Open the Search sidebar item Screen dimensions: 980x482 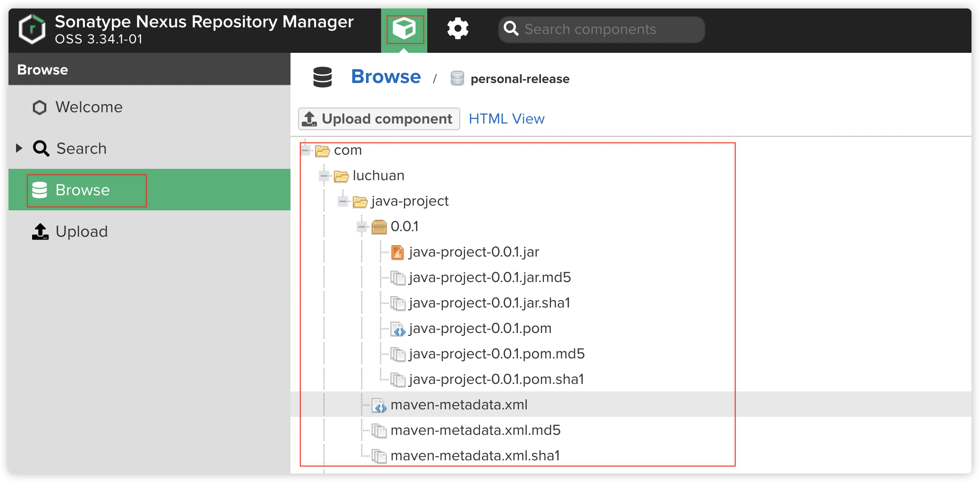pyautogui.click(x=149, y=149)
